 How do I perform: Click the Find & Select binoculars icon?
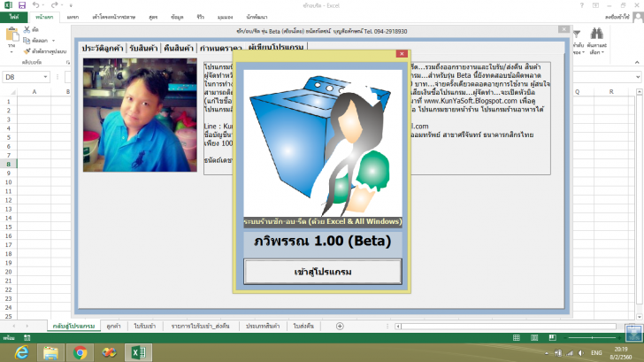tap(597, 34)
